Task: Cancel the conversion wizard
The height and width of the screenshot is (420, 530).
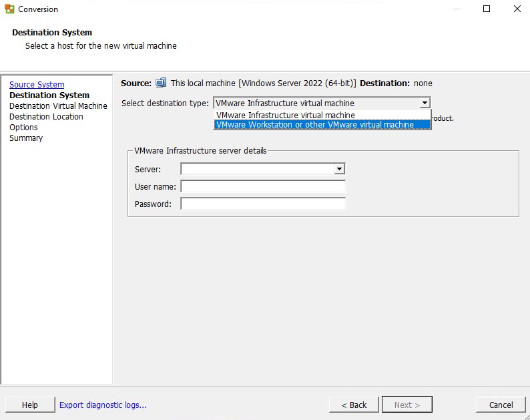Action: click(x=501, y=405)
